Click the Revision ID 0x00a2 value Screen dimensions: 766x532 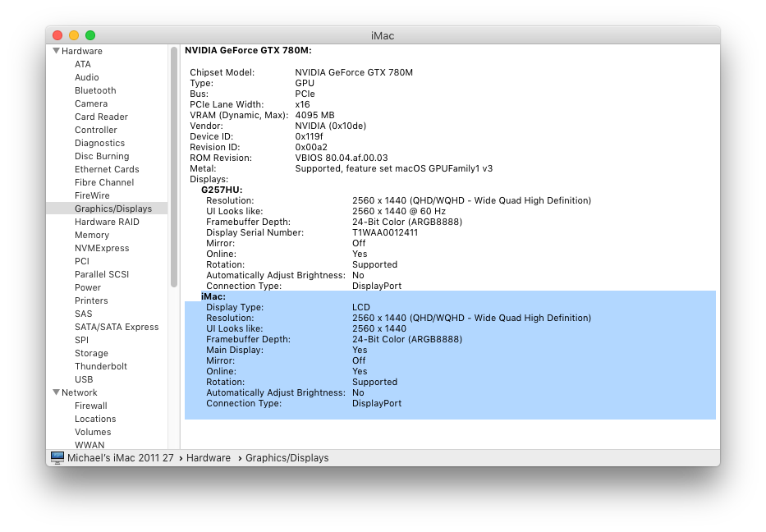[311, 147]
